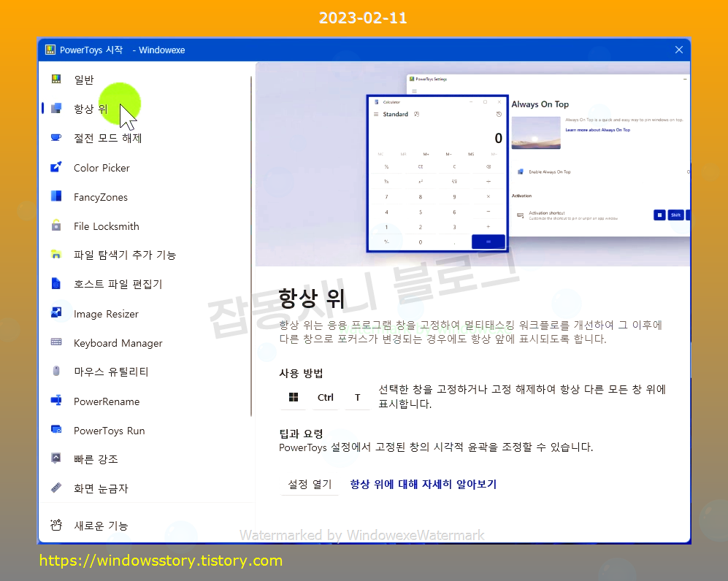728x581 pixels.
Task: Open 새로운 기능 (What's new)
Action: (x=146, y=526)
